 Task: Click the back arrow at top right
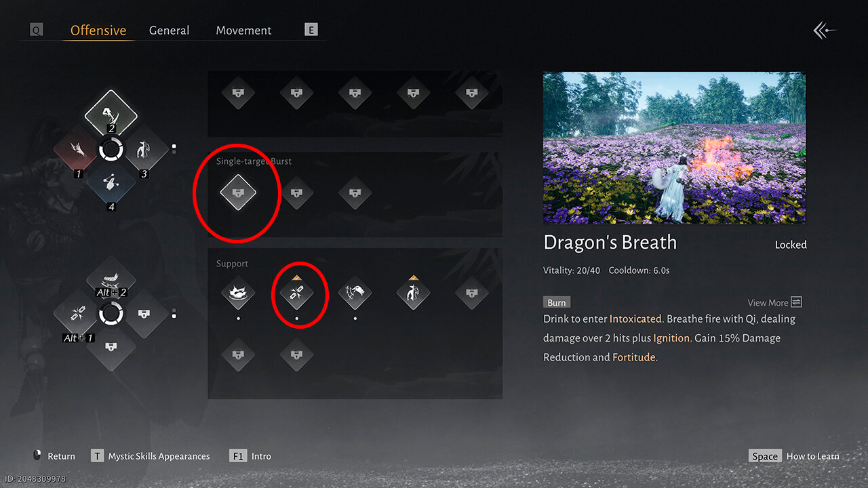tap(825, 30)
